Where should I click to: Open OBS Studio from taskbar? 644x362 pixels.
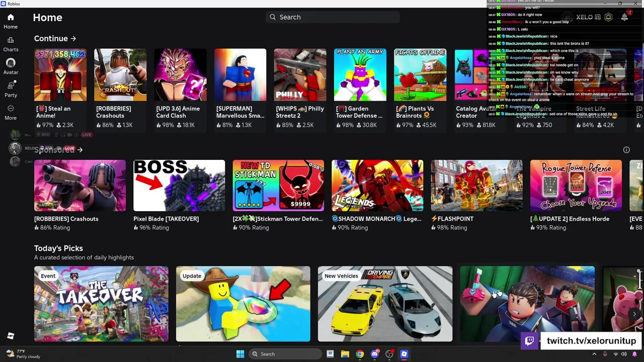tap(389, 354)
